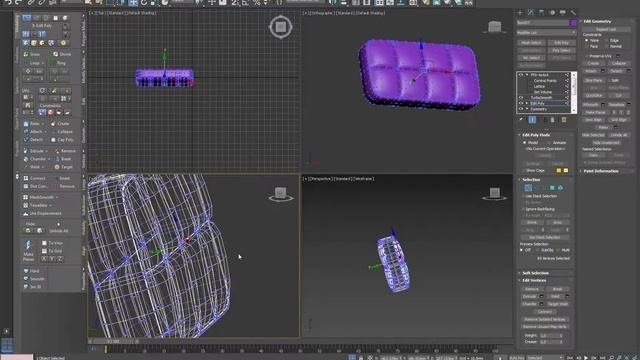Toggle visibility eye of Symmetry modifier

521,109
